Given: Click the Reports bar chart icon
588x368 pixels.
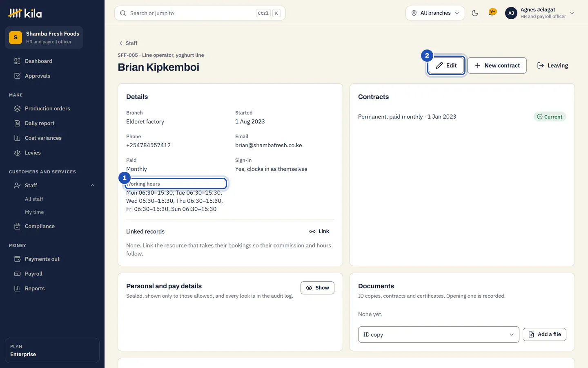Looking at the screenshot, I should click(x=17, y=289).
